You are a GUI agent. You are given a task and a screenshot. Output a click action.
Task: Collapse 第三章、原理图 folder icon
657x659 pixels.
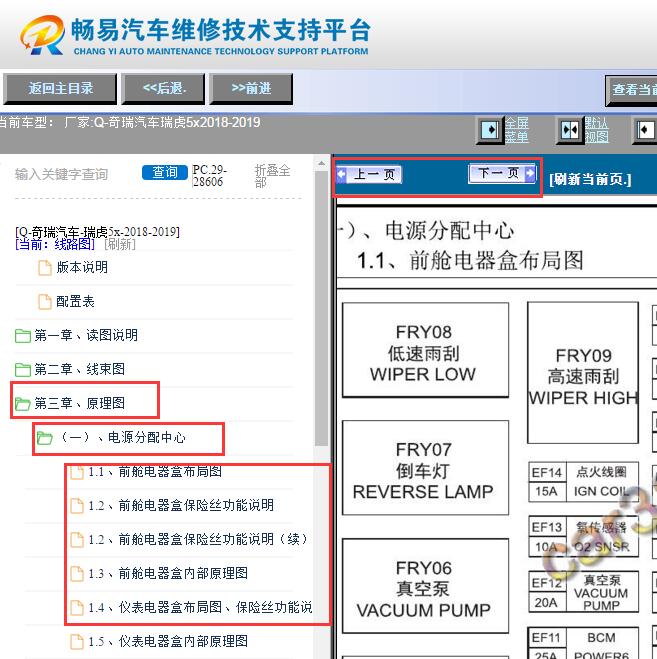pyautogui.click(x=23, y=403)
